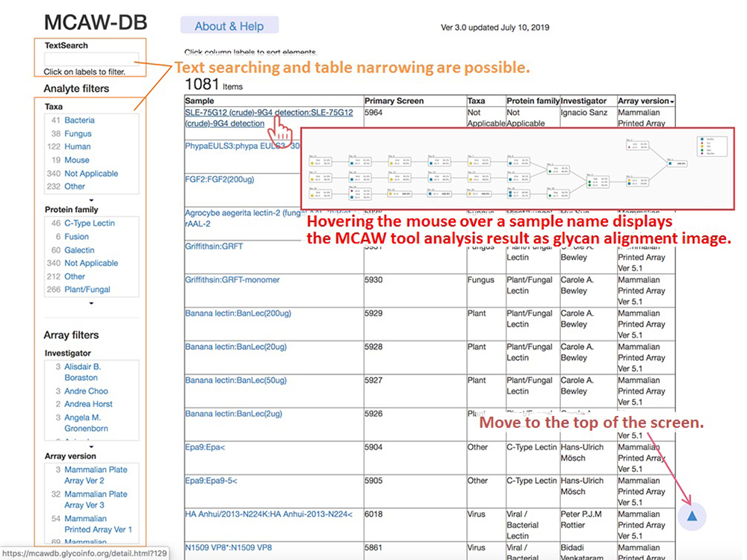Click primary screen value 5930
Image resolution: width=747 pixels, height=560 pixels.
click(x=373, y=280)
